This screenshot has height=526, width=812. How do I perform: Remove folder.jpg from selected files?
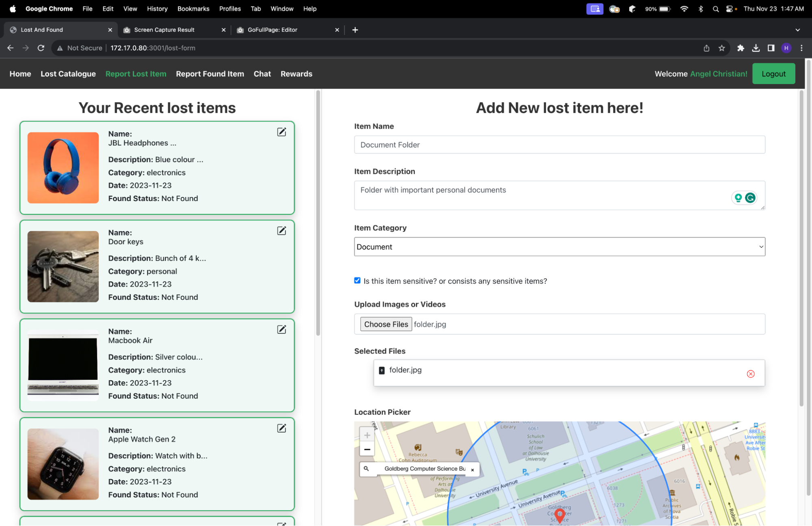(750, 374)
